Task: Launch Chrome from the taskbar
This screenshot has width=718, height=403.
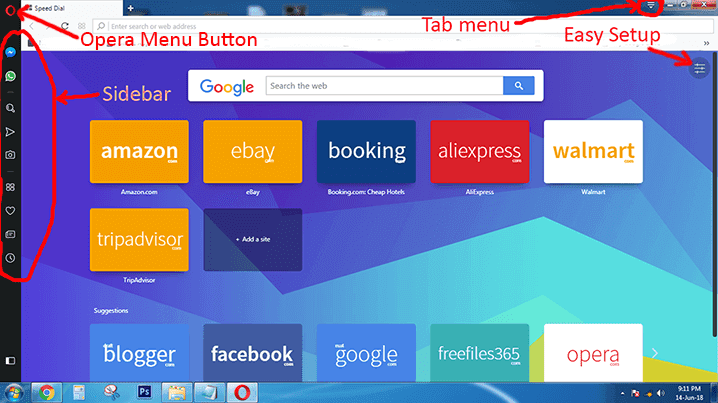Action: pos(46,393)
